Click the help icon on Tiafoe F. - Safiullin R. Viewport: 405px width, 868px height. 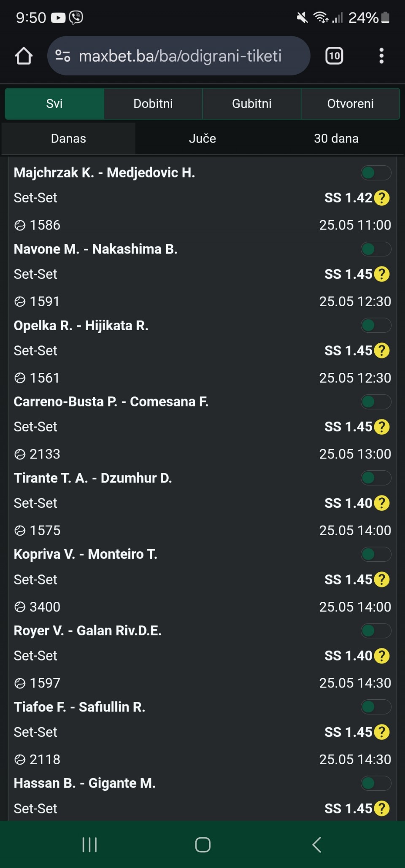point(382,732)
